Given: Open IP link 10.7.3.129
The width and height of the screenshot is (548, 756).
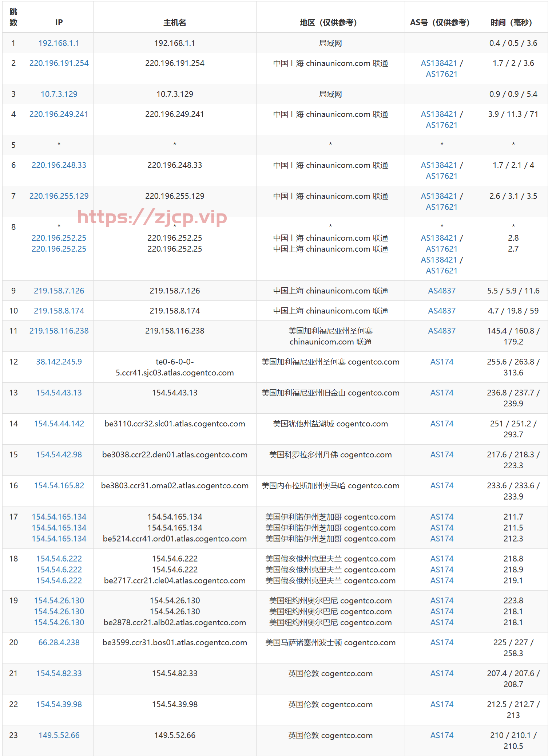Looking at the screenshot, I should [59, 94].
